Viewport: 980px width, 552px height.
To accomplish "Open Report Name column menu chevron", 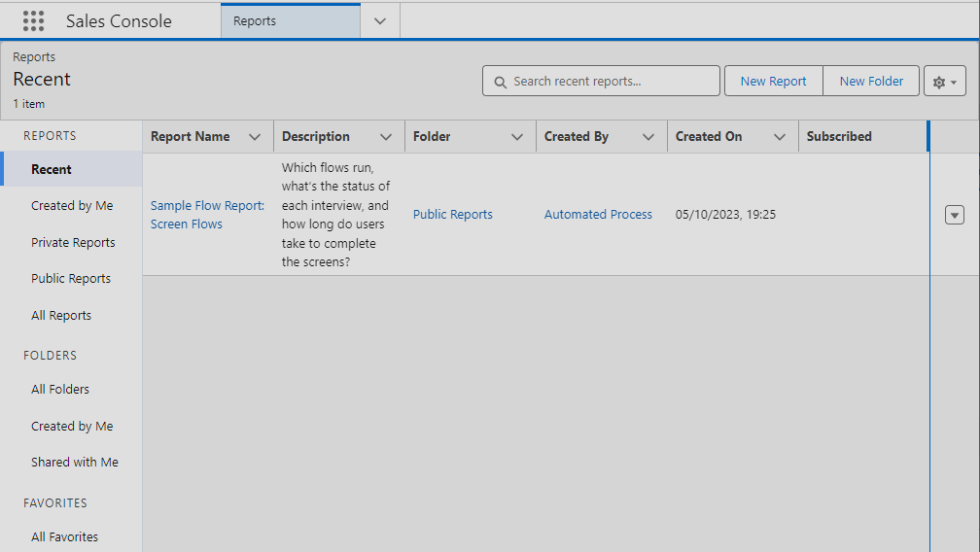I will [255, 137].
